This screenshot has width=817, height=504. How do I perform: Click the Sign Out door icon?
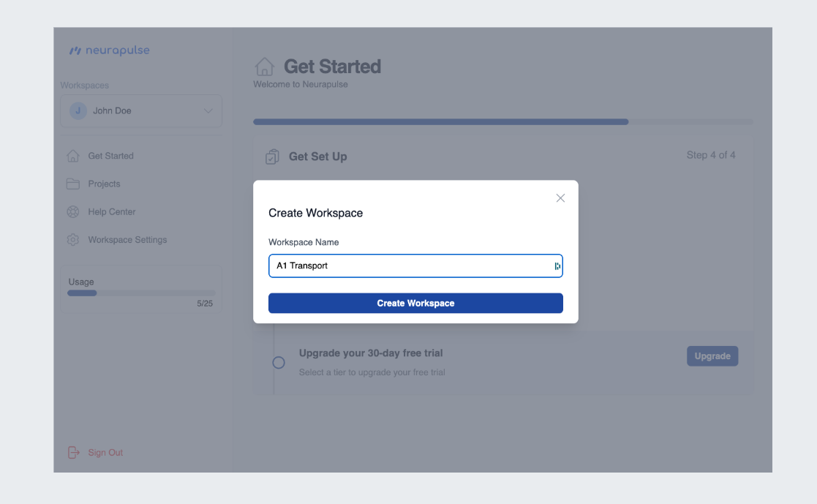click(x=73, y=452)
